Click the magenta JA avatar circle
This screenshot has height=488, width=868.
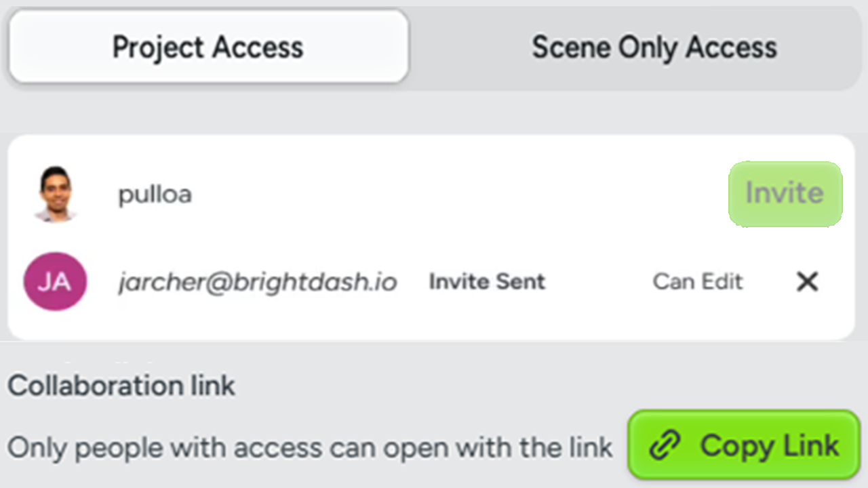click(55, 281)
